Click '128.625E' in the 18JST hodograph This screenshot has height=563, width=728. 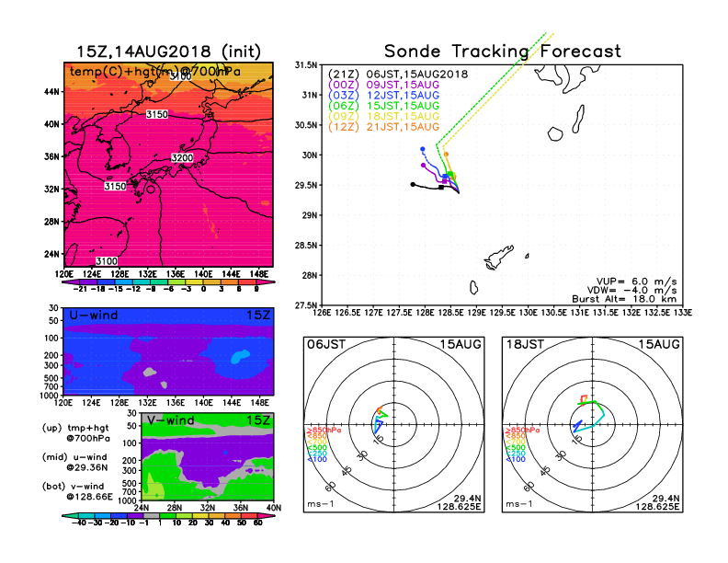(x=657, y=506)
